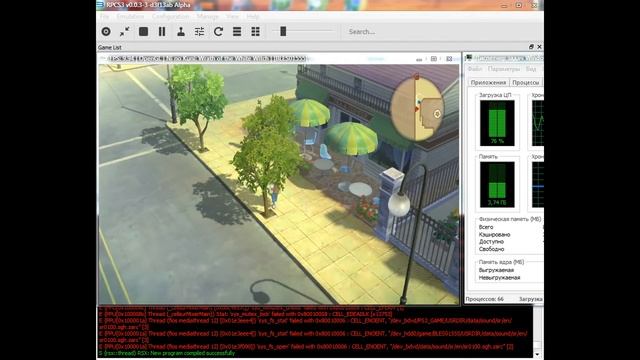Image resolution: width=640 pixels, height=360 pixels.
Task: Switch to the Приложения tab
Action: coord(488,82)
